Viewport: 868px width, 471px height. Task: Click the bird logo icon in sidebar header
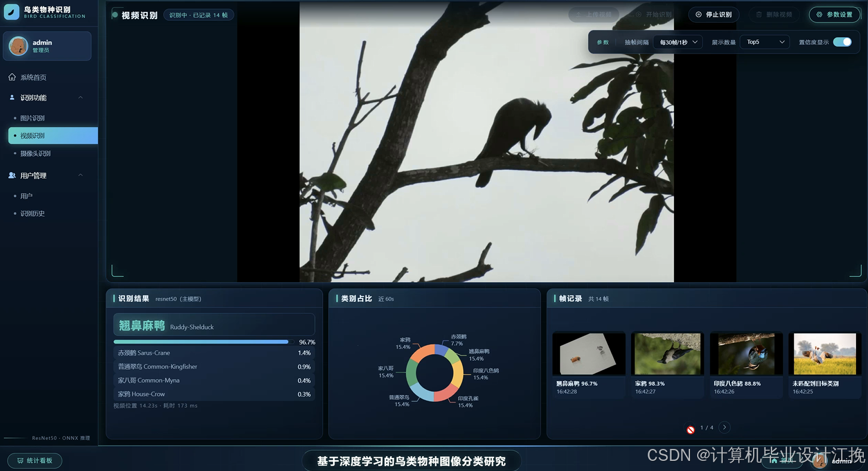pos(12,12)
